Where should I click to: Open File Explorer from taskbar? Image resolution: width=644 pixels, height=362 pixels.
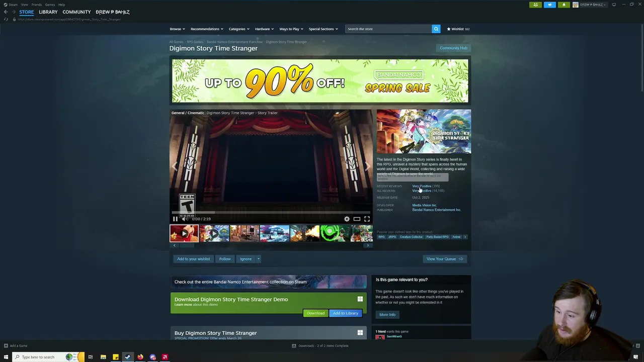pyautogui.click(x=103, y=357)
